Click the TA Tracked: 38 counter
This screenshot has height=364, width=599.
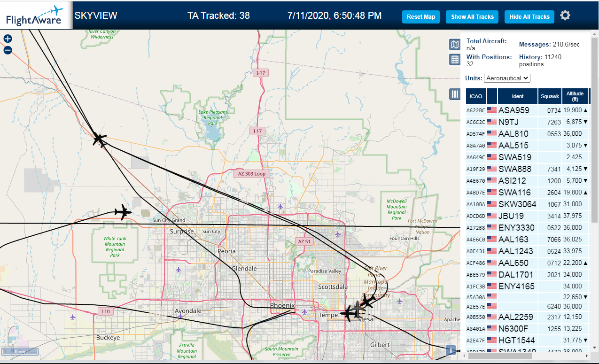coord(218,15)
